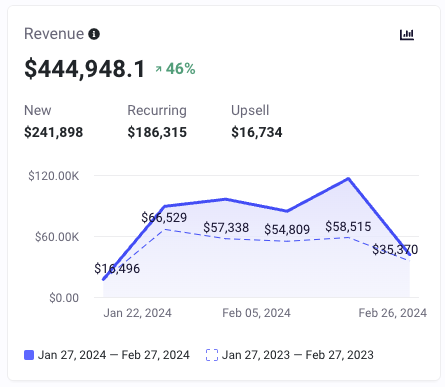Screen dimensions: 445x387
Task: Click the peak of the solid revenue line
Action: [x=348, y=179]
